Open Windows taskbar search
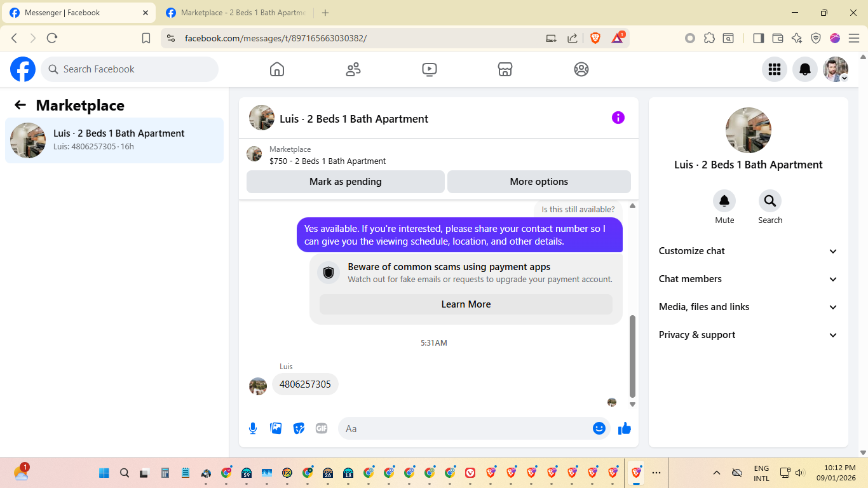868x488 pixels. pos(125,473)
